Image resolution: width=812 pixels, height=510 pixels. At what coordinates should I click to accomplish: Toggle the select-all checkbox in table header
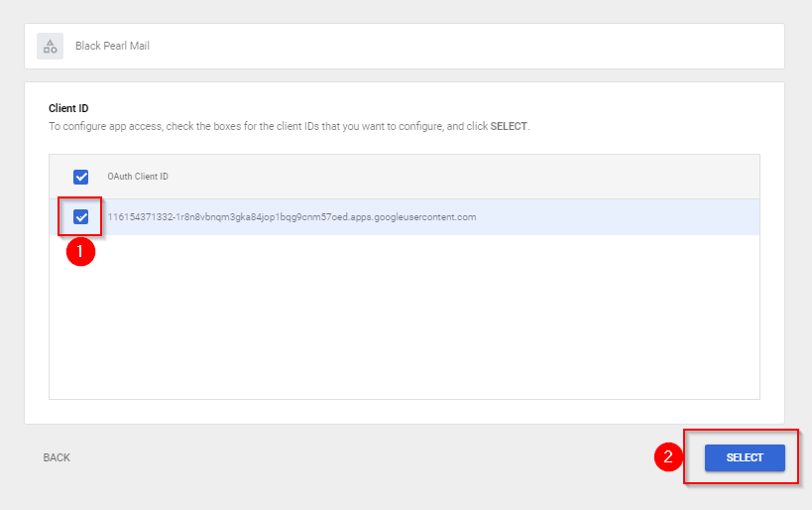81,177
